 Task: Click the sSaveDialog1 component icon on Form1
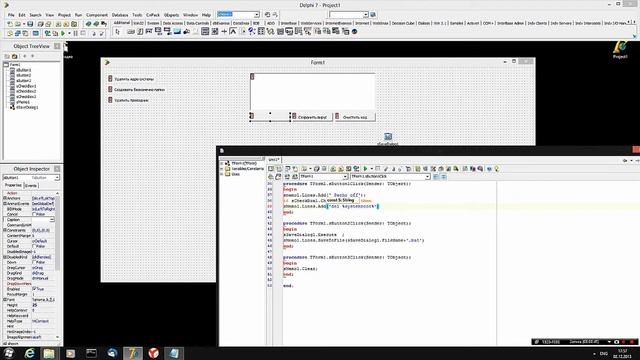click(388, 137)
